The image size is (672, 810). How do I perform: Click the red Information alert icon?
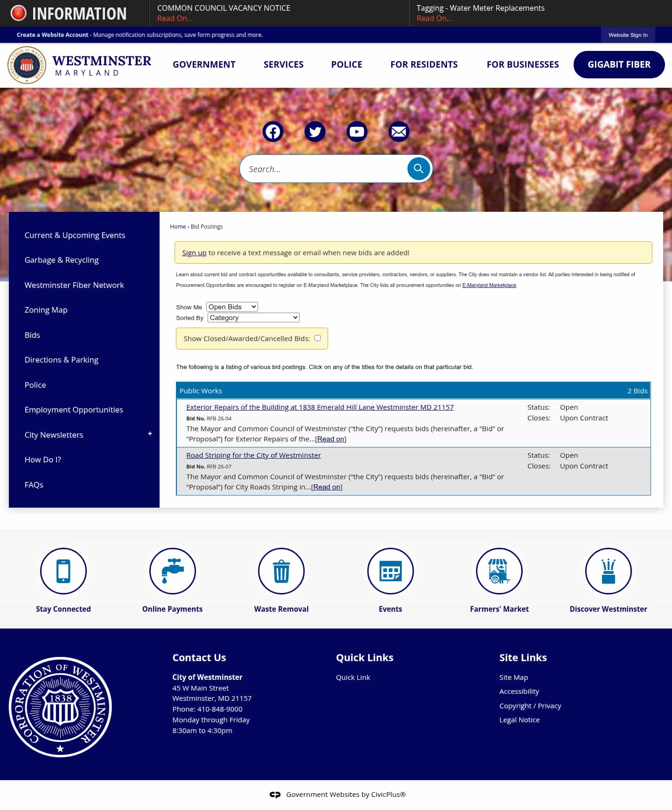pyautogui.click(x=19, y=13)
